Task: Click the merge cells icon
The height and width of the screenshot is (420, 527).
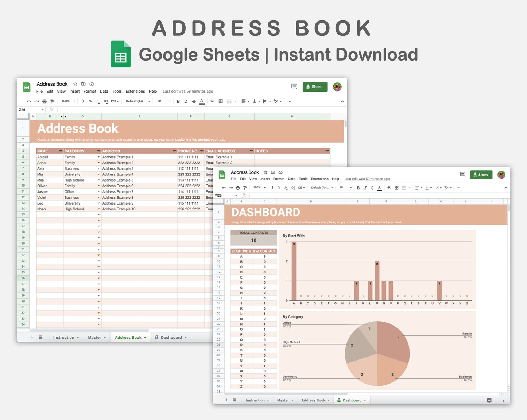Action: [x=229, y=101]
